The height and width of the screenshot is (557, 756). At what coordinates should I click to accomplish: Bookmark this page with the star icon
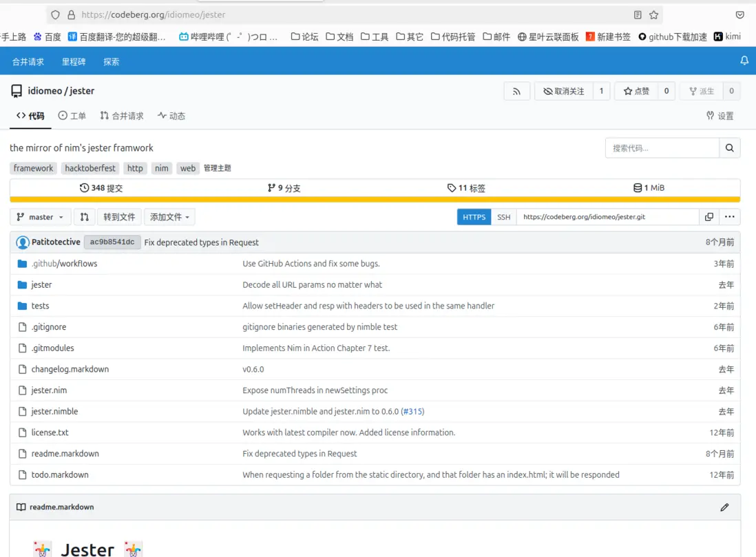654,15
